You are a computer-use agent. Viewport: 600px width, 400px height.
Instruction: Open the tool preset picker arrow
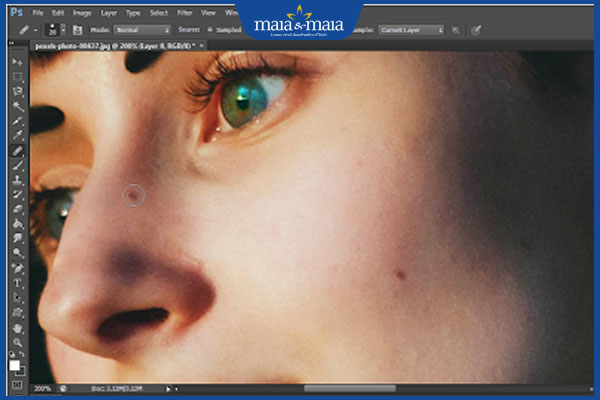tap(35, 30)
